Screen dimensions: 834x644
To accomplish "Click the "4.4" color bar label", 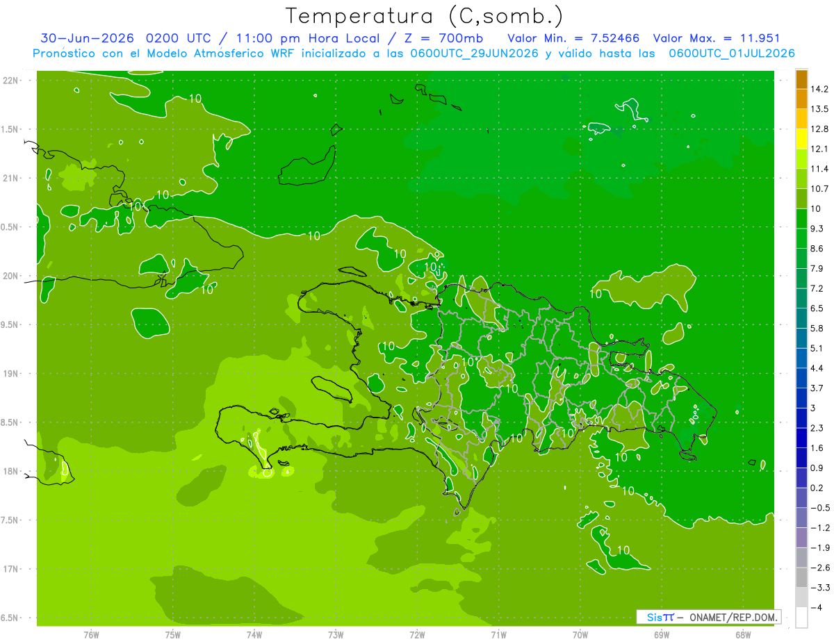I will coord(818,368).
